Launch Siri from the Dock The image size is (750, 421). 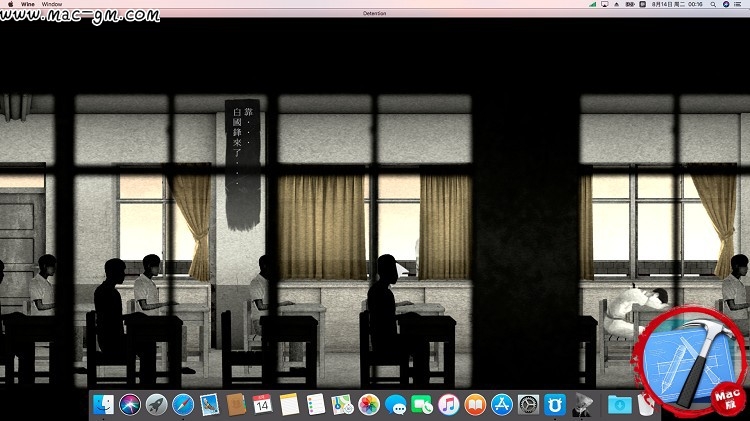pos(130,405)
